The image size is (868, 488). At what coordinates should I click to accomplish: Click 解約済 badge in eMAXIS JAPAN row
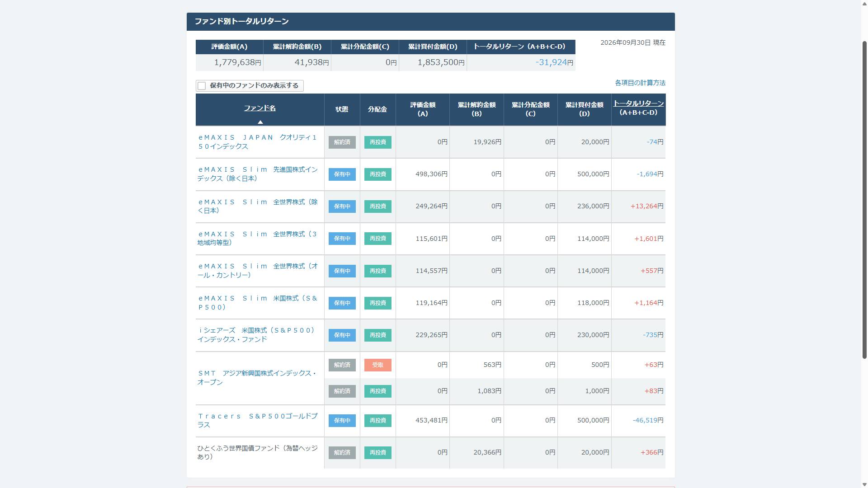342,142
